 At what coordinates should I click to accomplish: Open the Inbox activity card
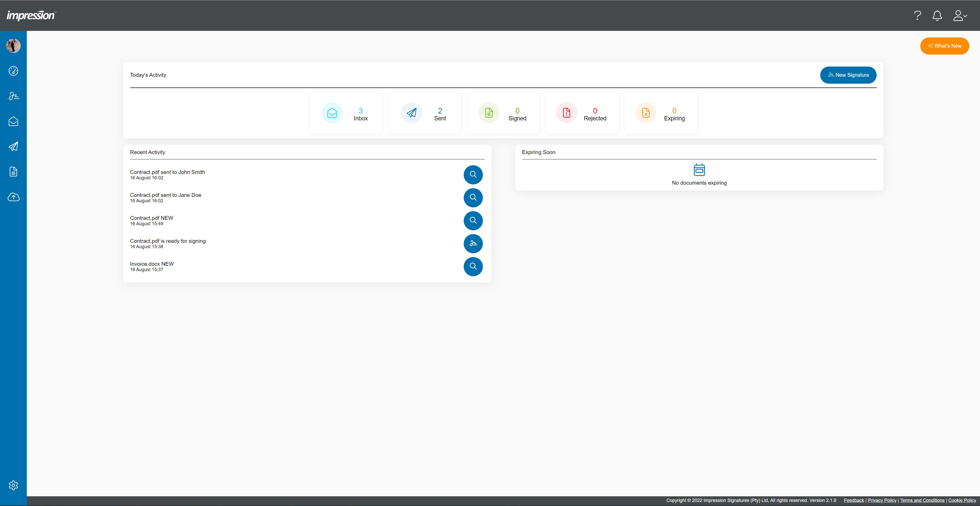point(346,113)
